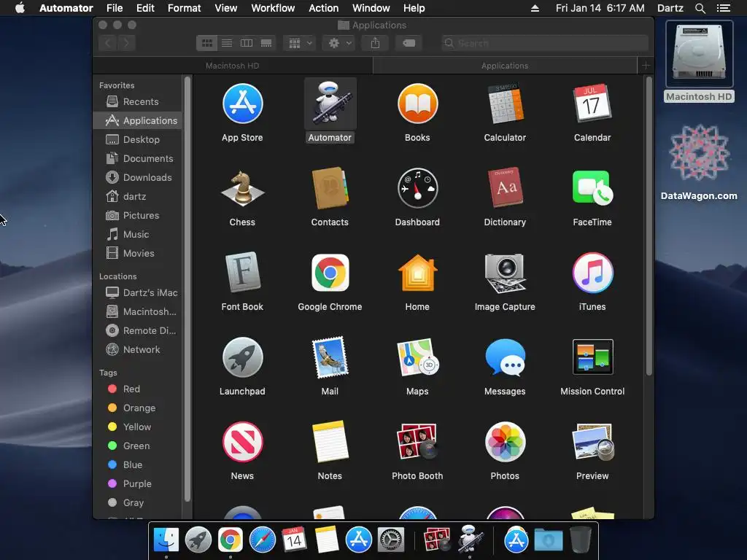Viewport: 747px width, 560px height.
Task: Select the FaceTime app icon
Action: (592, 189)
